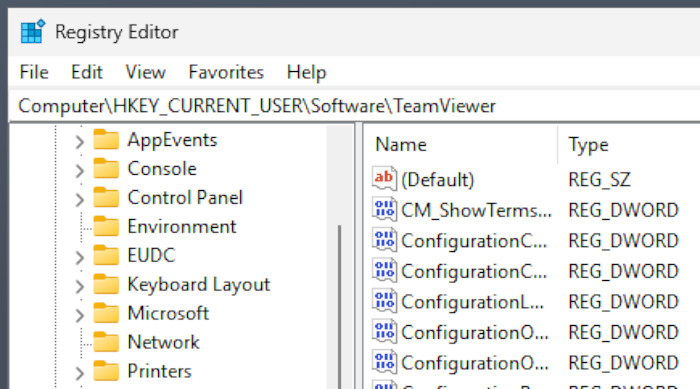Click REG_DWORD type in CM_ShowTerms row
Screen dimensions: 700x389
tap(623, 210)
